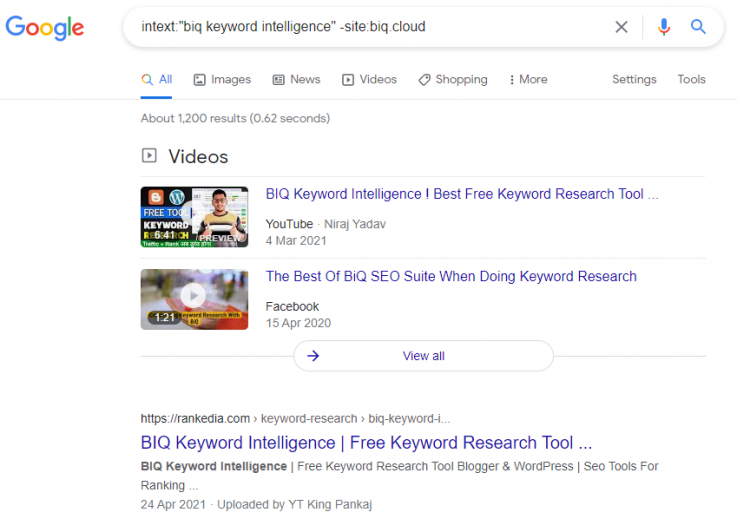Open The Best Of BiQ SEO Suite link
This screenshot has height=532, width=737.
(x=451, y=276)
